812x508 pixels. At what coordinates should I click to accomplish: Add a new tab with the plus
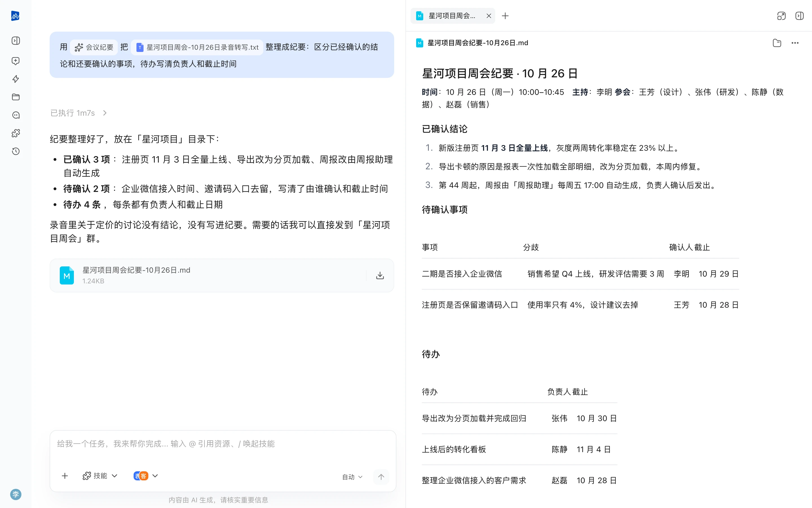tap(505, 16)
